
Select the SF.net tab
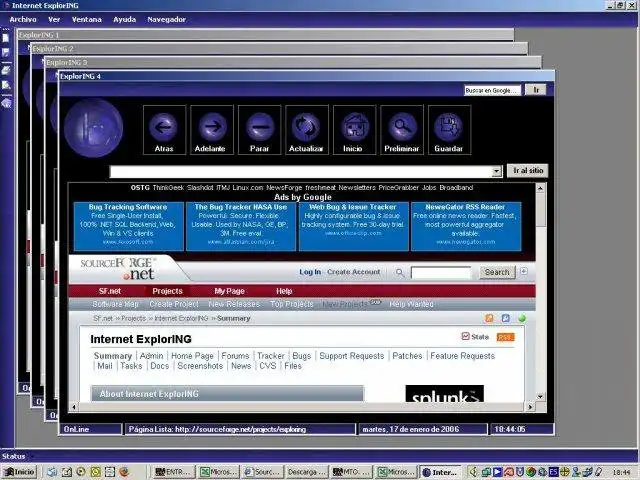(x=110, y=291)
